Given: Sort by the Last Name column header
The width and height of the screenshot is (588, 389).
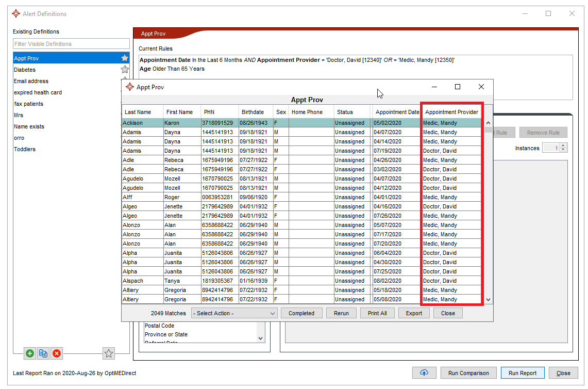Looking at the screenshot, I should (x=138, y=112).
